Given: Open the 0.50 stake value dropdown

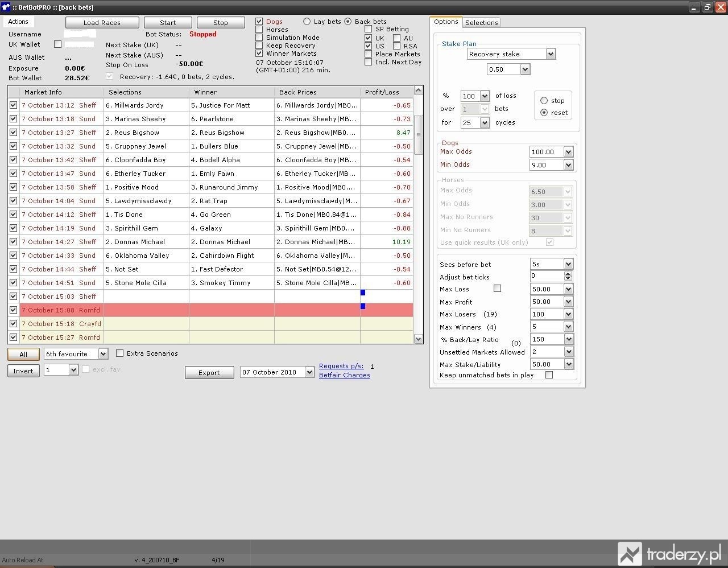Looking at the screenshot, I should click(525, 69).
